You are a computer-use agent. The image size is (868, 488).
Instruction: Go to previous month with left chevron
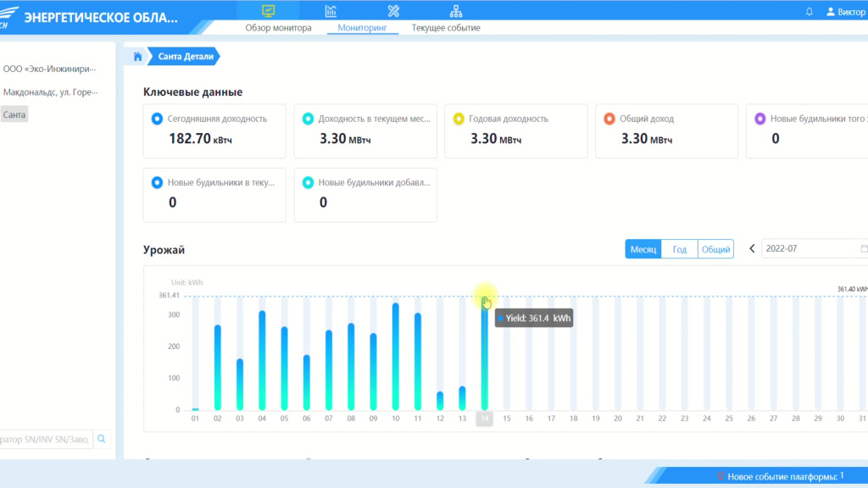coord(752,249)
